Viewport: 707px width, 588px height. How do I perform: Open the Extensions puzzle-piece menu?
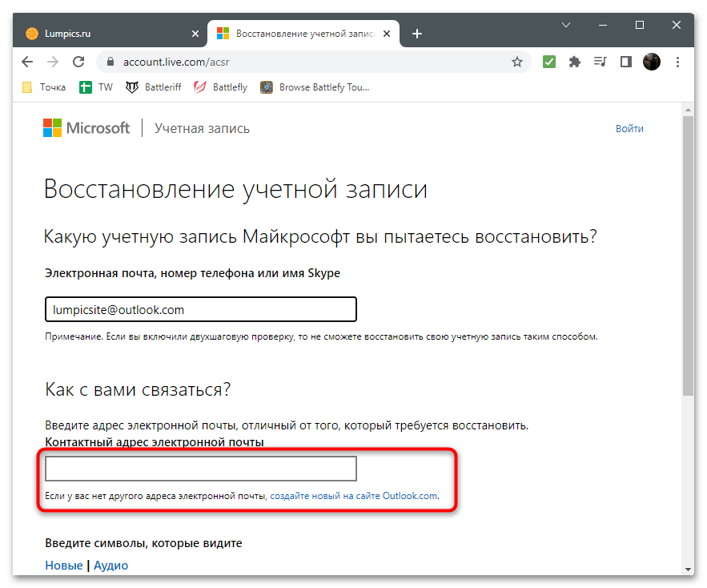click(x=574, y=62)
